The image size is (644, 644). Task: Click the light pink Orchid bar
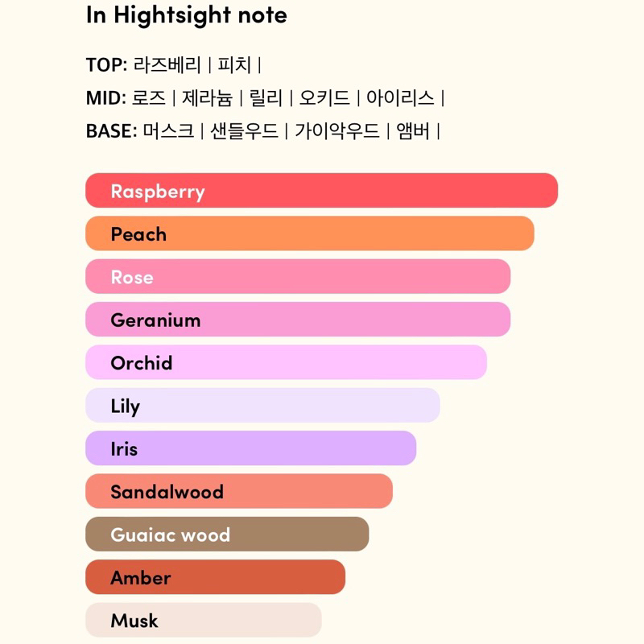pos(286,362)
